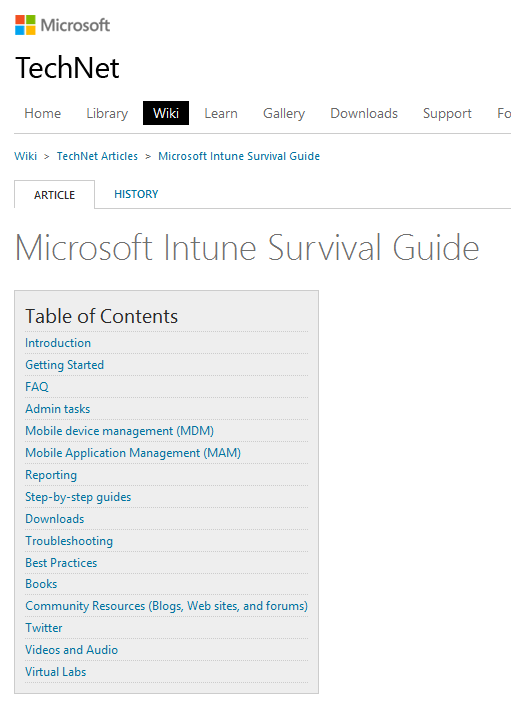
Task: Open the FAQ contents link
Action: (x=37, y=387)
